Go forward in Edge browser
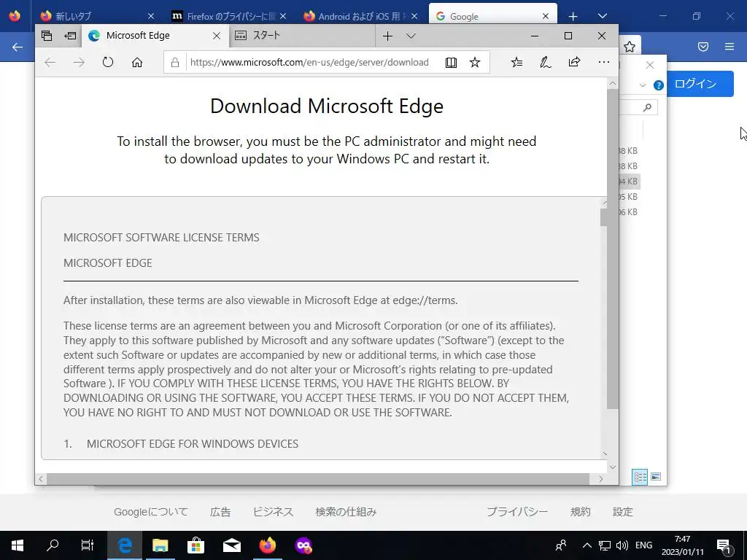Viewport: 747px width, 560px height. 79,63
